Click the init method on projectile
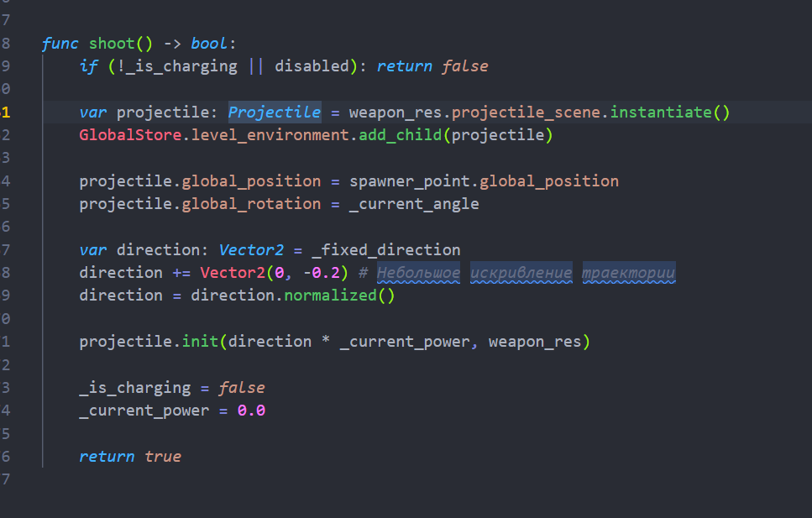This screenshot has height=518, width=812. [200, 341]
